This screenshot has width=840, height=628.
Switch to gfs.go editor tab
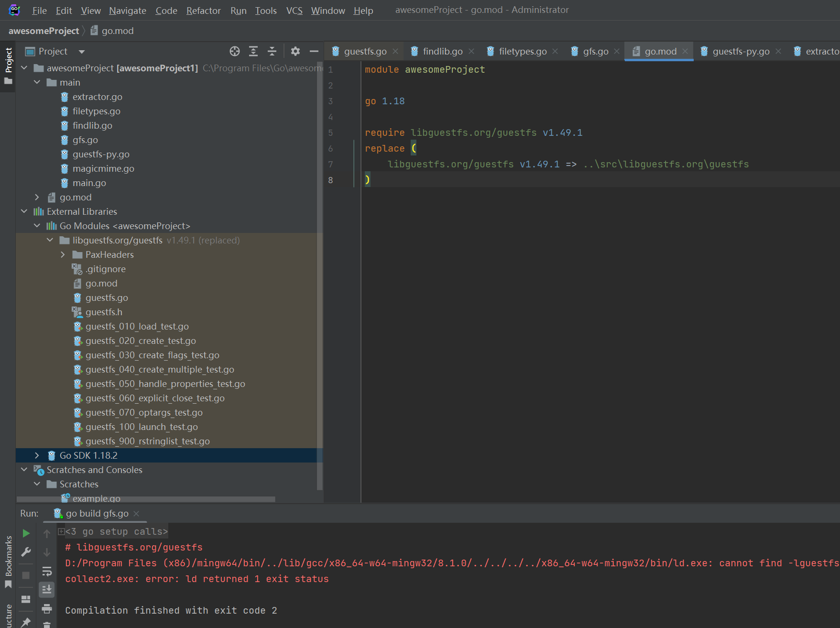point(595,51)
